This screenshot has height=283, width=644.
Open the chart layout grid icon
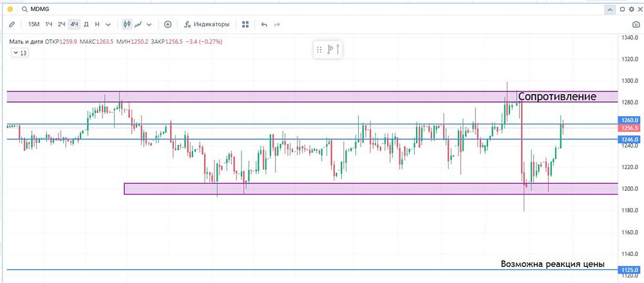click(245, 24)
